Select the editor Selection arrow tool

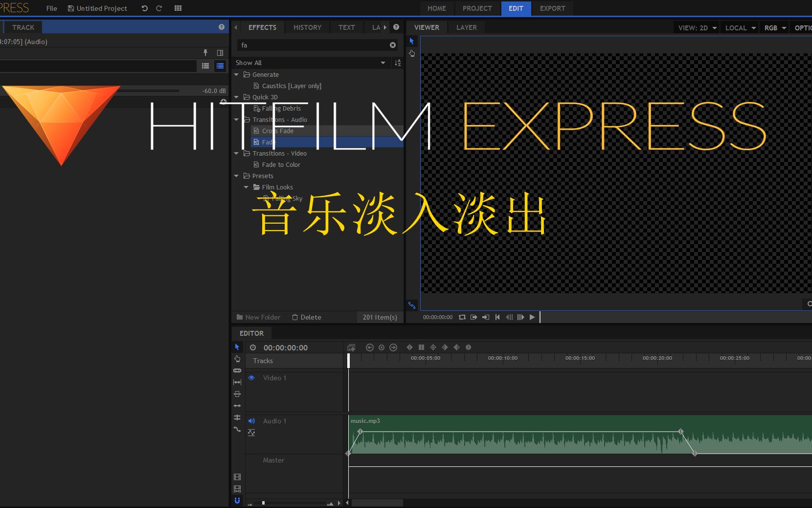pyautogui.click(x=237, y=347)
